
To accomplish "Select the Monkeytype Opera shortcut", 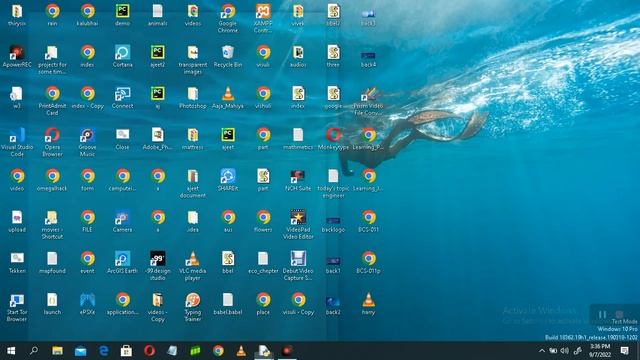I will (x=333, y=135).
